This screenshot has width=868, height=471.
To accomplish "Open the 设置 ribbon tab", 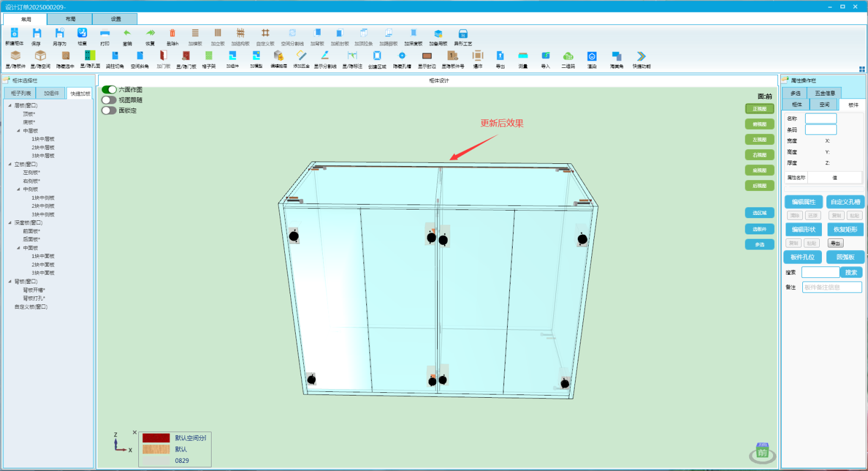I will [116, 19].
